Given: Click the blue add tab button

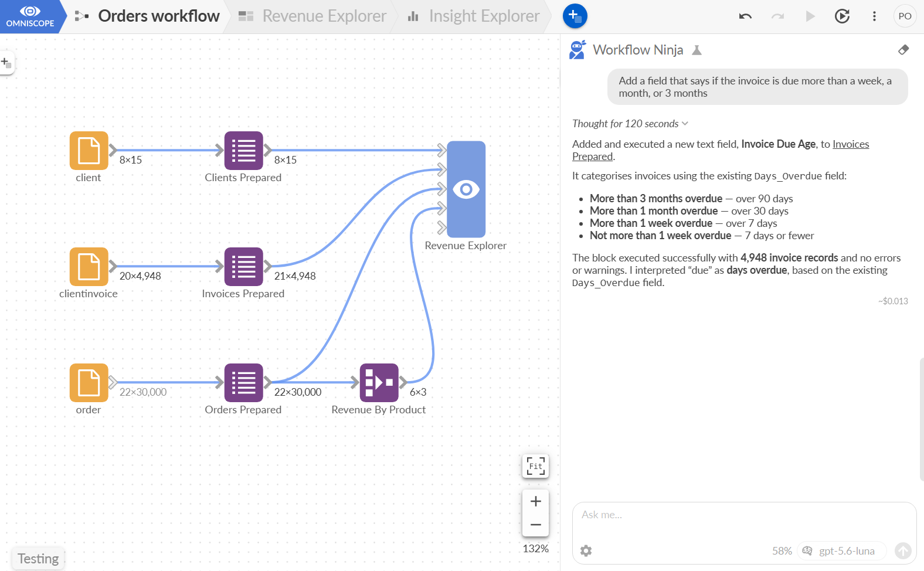Looking at the screenshot, I should [x=575, y=16].
